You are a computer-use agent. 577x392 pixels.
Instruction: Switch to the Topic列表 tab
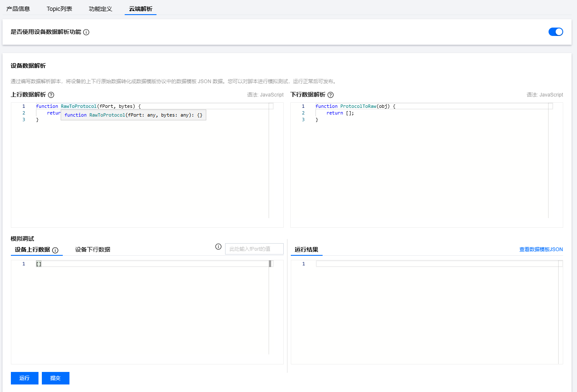coord(59,9)
